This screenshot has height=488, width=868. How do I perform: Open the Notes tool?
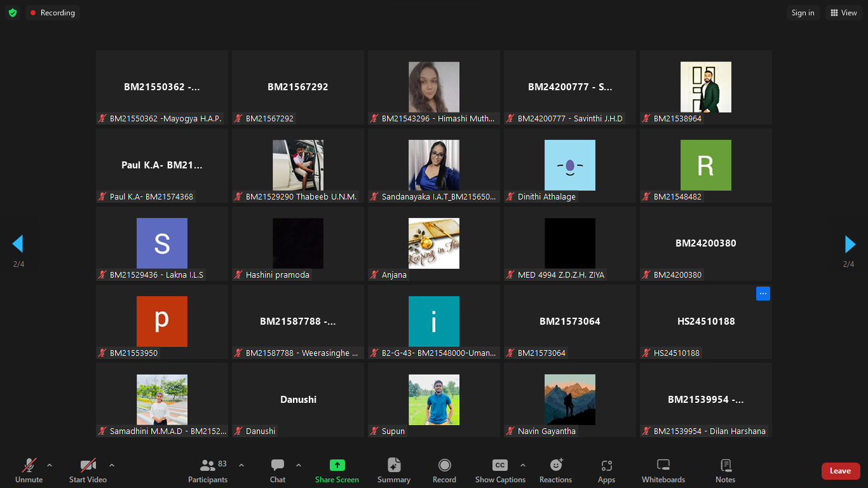click(725, 471)
